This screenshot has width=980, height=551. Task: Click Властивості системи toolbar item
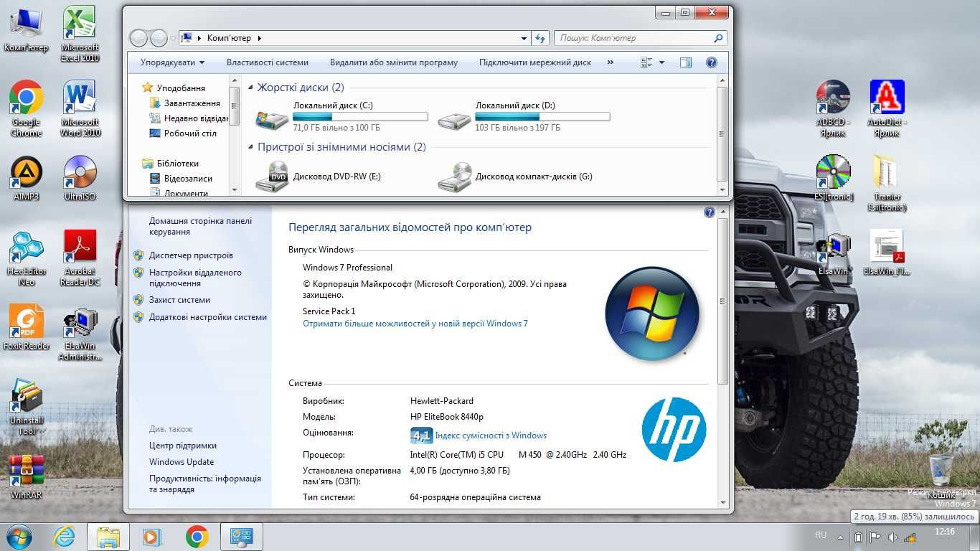[268, 62]
